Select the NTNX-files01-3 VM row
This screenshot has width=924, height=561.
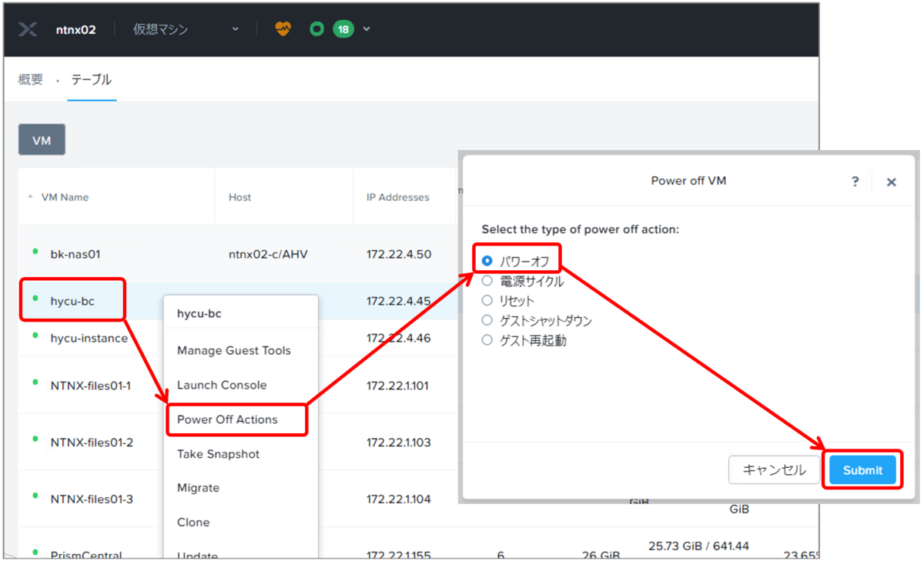(x=92, y=499)
